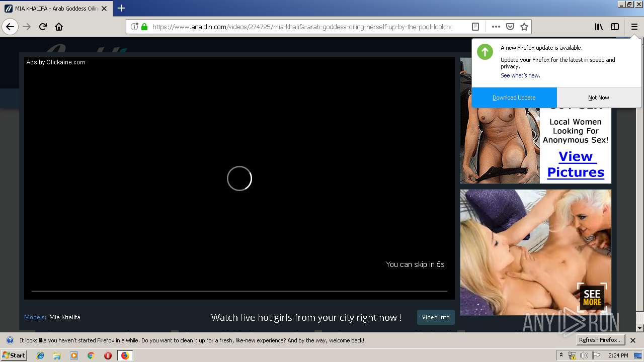Click the notification bar question info icon
The image size is (644, 362).
[10, 340]
